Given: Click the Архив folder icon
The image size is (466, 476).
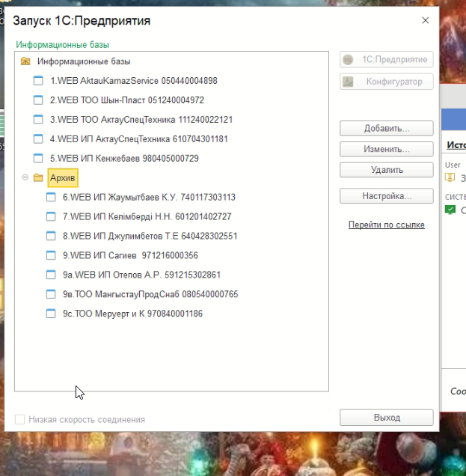Looking at the screenshot, I should tap(38, 177).
